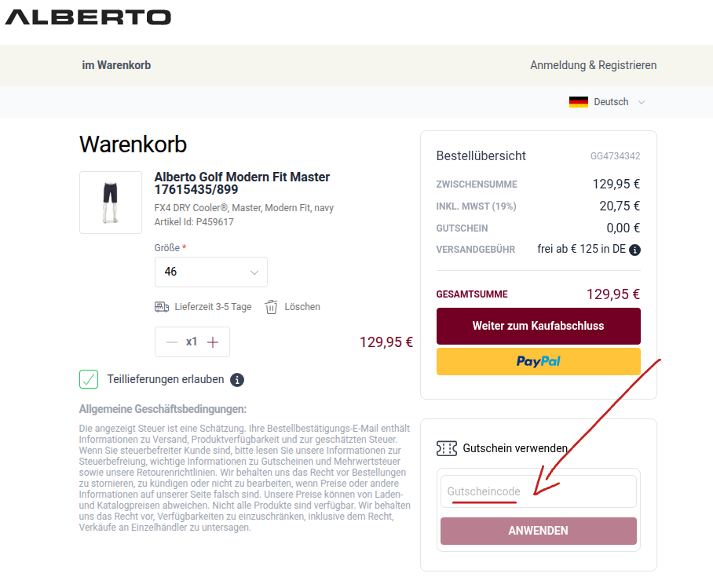Show shipping fee info icon

click(x=634, y=250)
